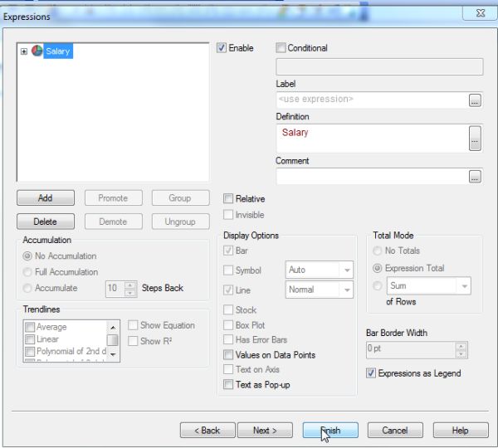The height and width of the screenshot is (448, 498).
Task: Increase Steps Back spinner value
Action: click(x=130, y=285)
